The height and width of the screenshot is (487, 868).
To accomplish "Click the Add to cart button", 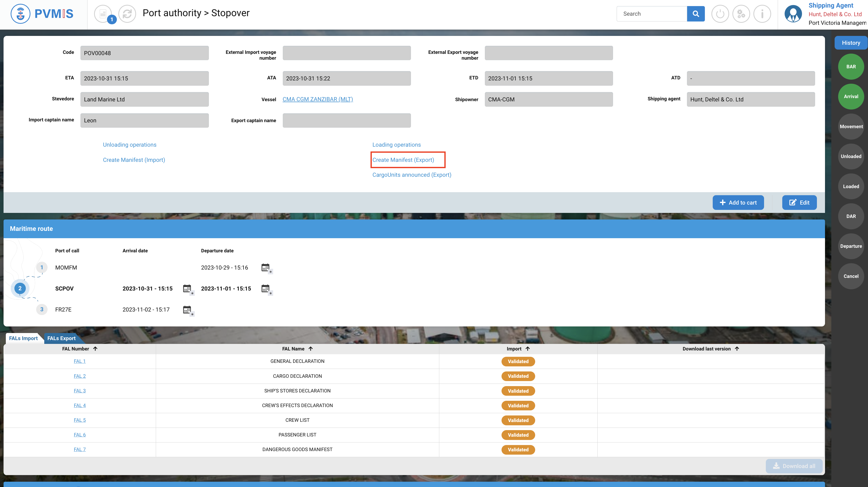I will click(x=738, y=203).
